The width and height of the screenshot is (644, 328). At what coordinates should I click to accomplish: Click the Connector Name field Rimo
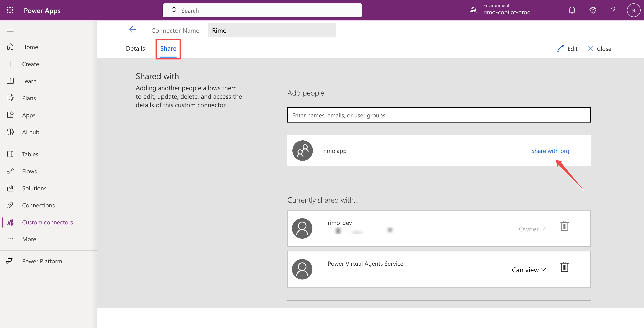pyautogui.click(x=272, y=30)
